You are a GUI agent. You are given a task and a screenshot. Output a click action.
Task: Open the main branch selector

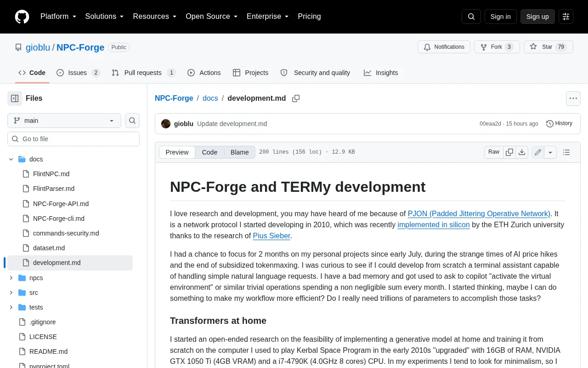tap(64, 121)
